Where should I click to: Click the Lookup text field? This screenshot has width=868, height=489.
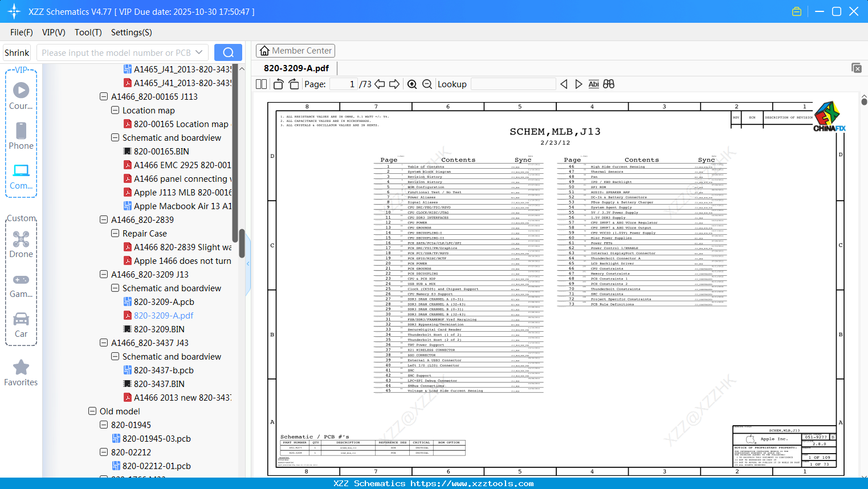tap(513, 84)
